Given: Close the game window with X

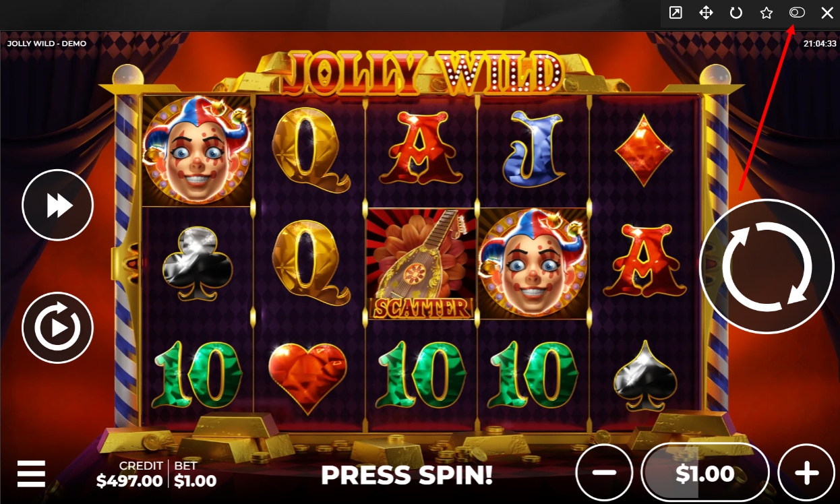Looking at the screenshot, I should (827, 13).
